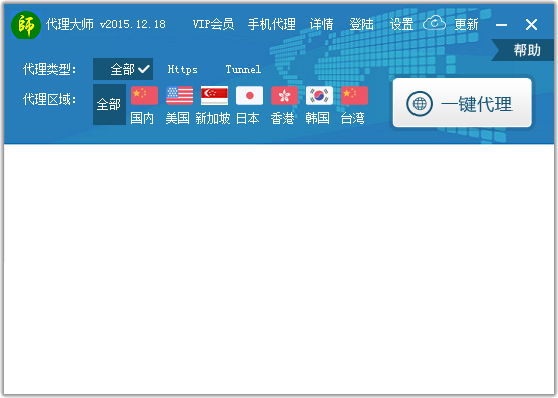Select Tunnel proxy type
The image size is (558, 398).
243,69
